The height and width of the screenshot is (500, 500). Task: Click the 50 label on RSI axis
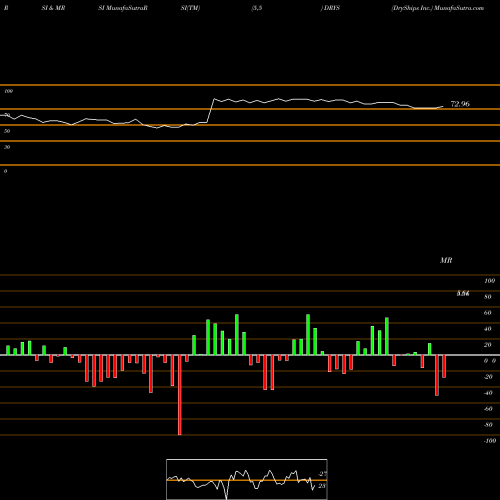[x=7, y=131]
